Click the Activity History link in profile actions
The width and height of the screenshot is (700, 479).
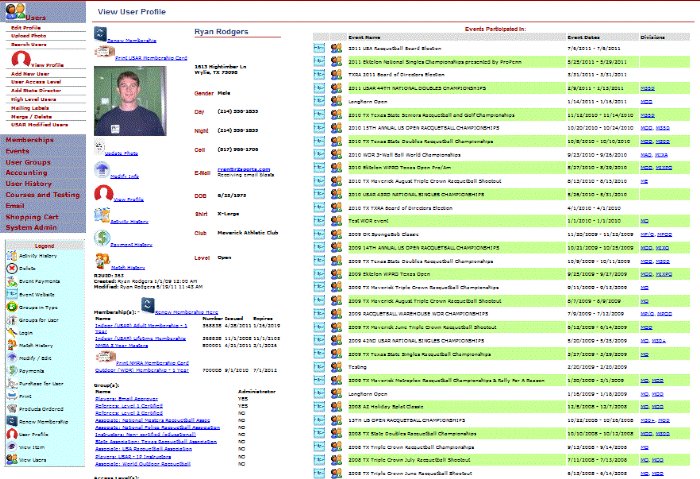tap(129, 221)
